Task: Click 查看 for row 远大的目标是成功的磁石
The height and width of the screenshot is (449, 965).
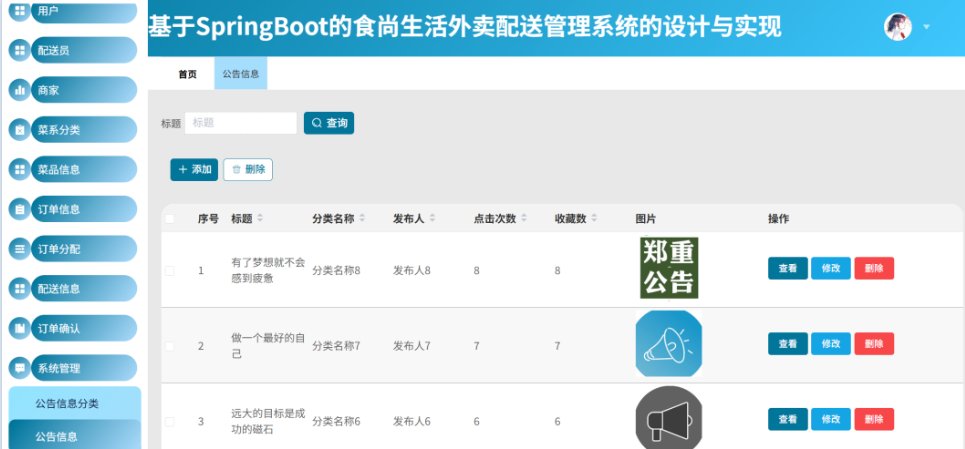Action: pos(788,419)
